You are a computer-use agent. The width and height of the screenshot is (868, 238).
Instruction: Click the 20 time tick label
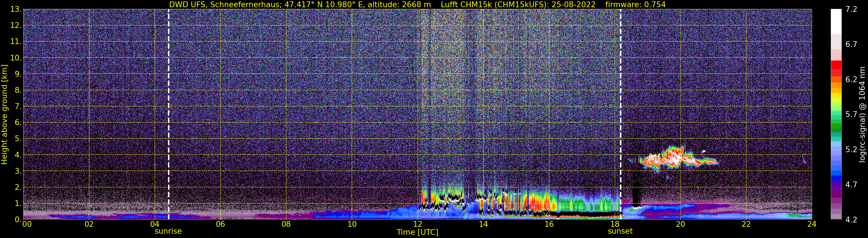(680, 224)
